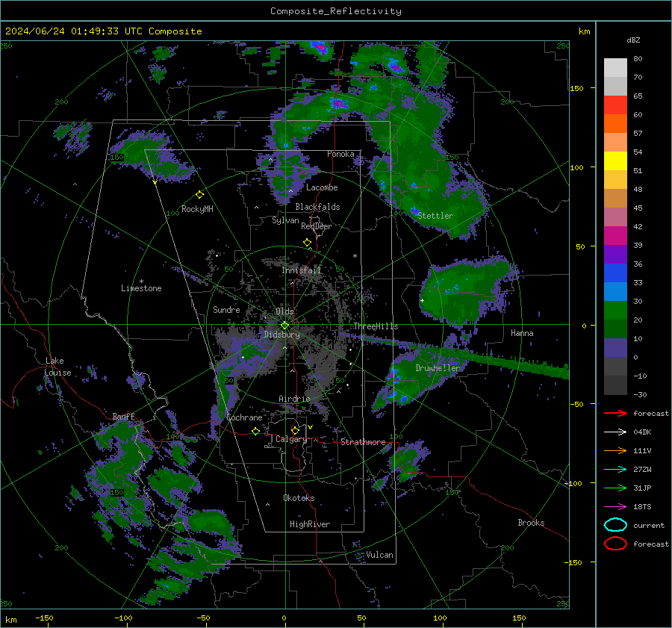
Task: Click the Brooks city label
Action: [x=531, y=523]
